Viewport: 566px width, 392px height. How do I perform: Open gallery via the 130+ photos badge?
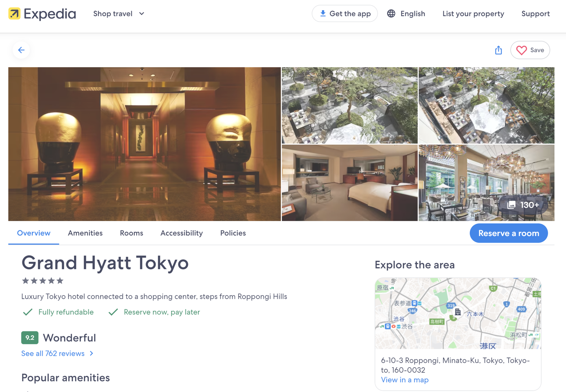point(523,205)
